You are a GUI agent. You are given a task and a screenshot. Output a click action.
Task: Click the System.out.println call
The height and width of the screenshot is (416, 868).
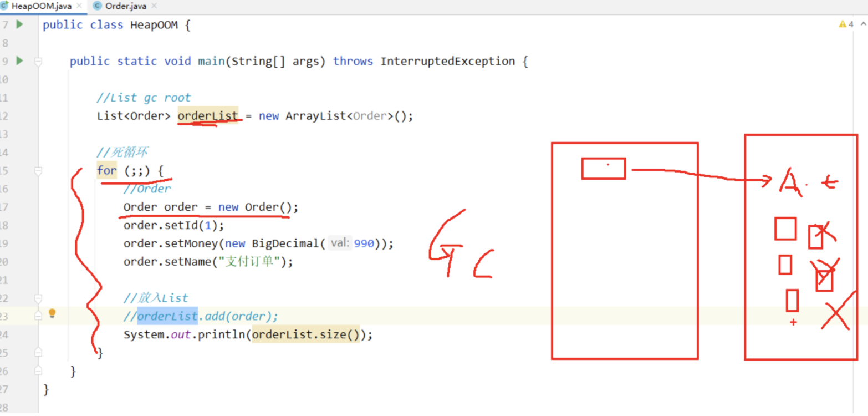(185, 335)
